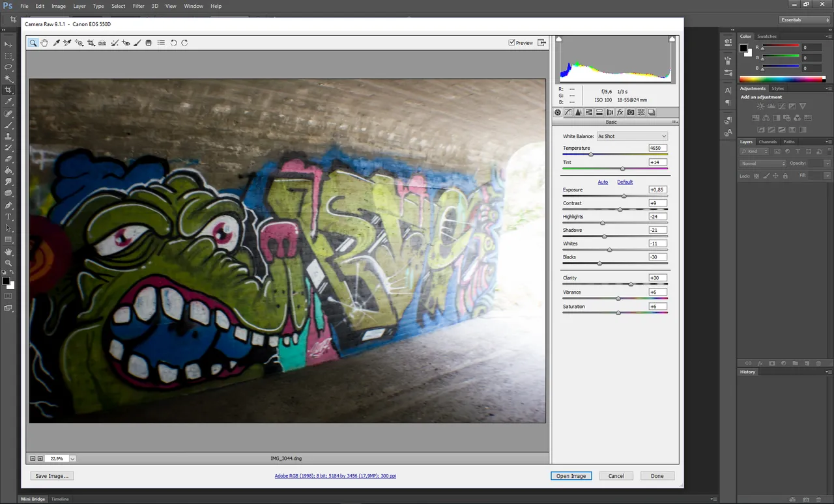The image size is (834, 504).
Task: Switch to the Styles tab
Action: coord(778,89)
